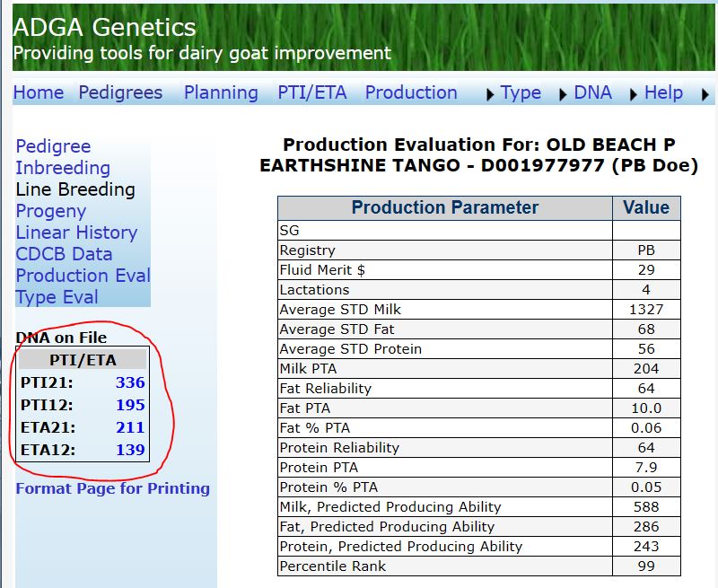Select the Protein Reliability row label
718x588 pixels.
[x=339, y=447]
